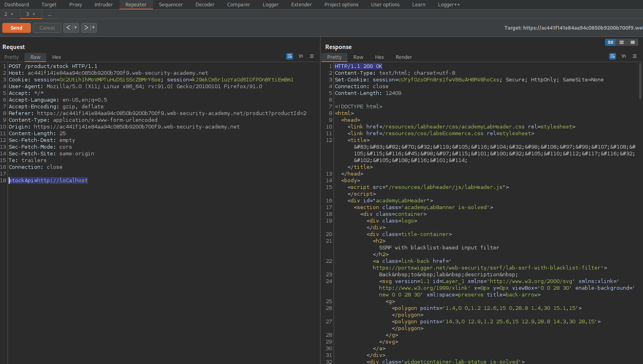Go to previous request with back arrow
This screenshot has height=364, width=643.
point(68,28)
